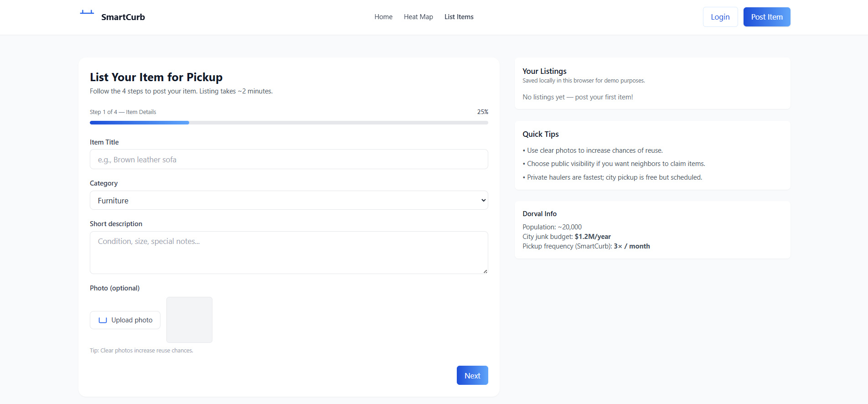Click the empty photo preview thumbnail
868x404 pixels.
pyautogui.click(x=189, y=320)
